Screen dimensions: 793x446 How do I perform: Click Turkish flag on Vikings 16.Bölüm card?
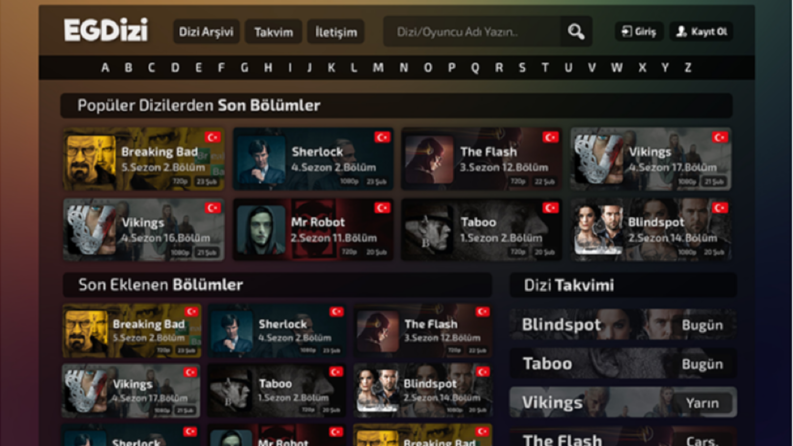(213, 208)
